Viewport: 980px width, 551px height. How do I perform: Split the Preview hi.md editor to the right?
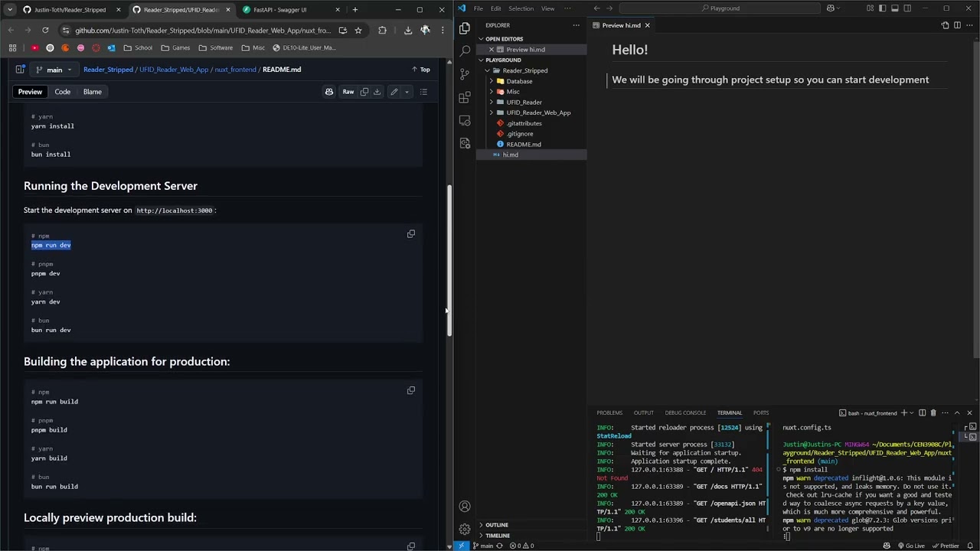957,25
